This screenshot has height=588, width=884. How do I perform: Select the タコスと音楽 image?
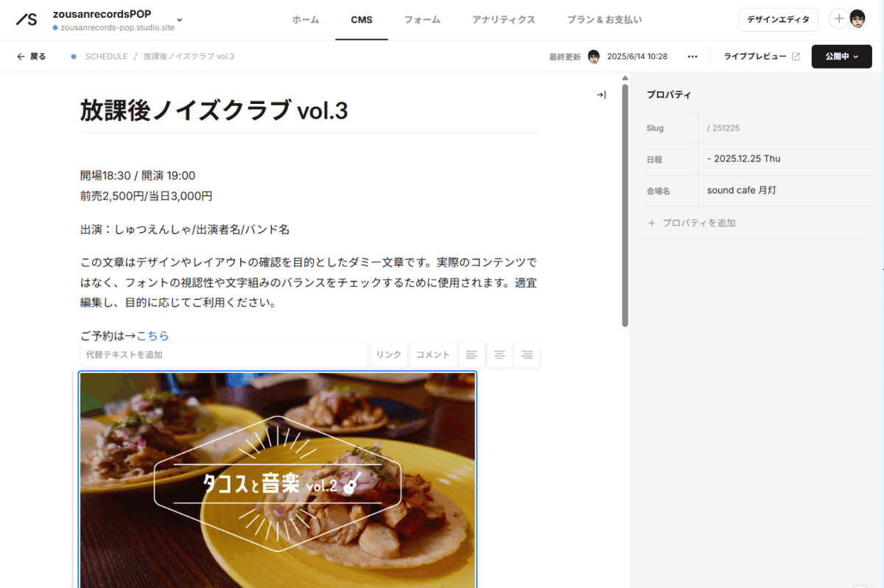click(278, 480)
